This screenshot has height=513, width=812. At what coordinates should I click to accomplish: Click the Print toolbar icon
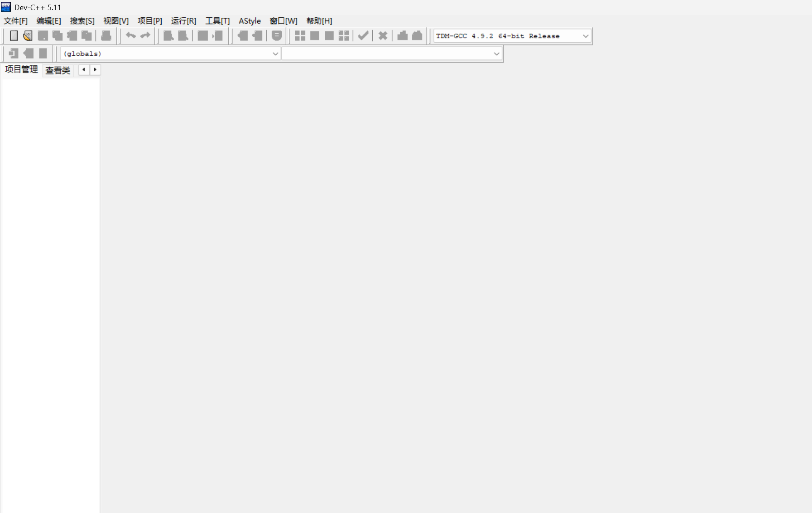coord(106,36)
